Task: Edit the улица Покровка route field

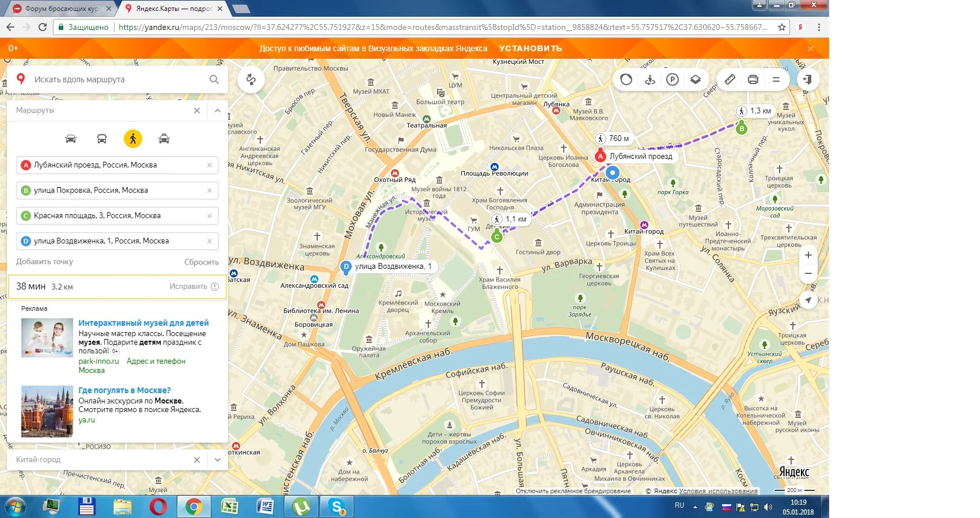Action: 117,191
